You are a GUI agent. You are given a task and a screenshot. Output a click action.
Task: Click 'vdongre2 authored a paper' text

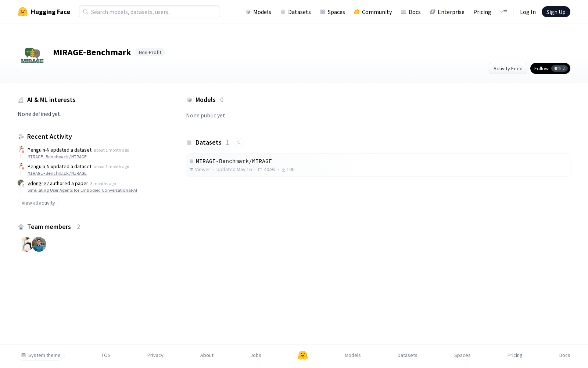click(58, 183)
